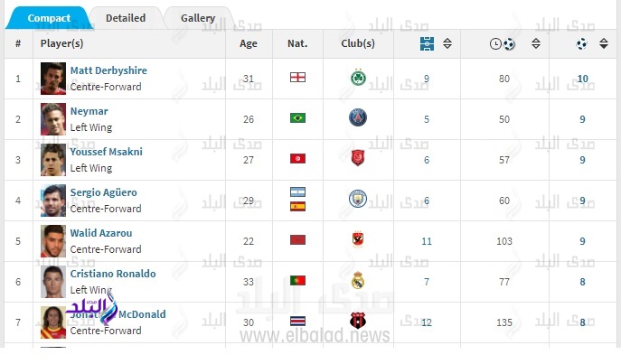Sort by matches played using sort arrows

[x=447, y=43]
